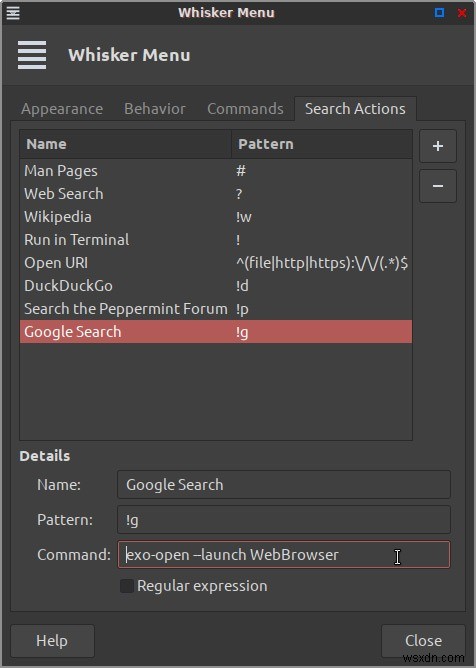Click the add search action plus button
The image size is (476, 668).
coord(438,146)
